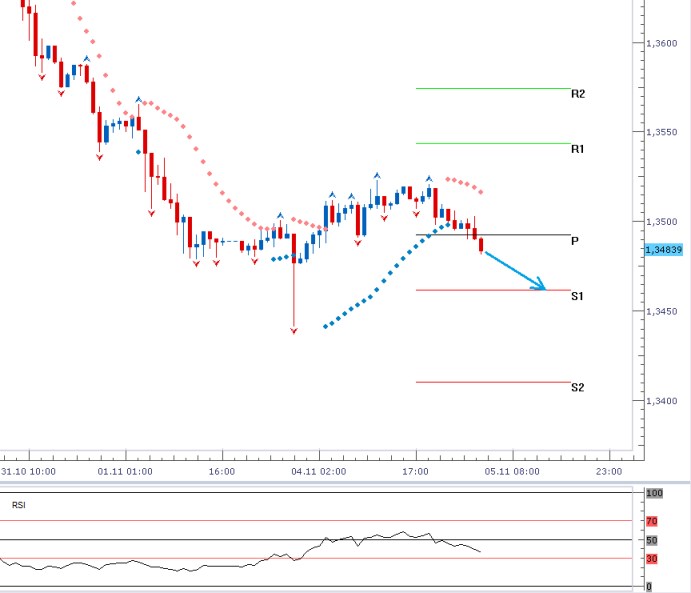The image size is (691, 593).
Task: Click the 31.10 10:00 time axis label
Action: point(29,471)
